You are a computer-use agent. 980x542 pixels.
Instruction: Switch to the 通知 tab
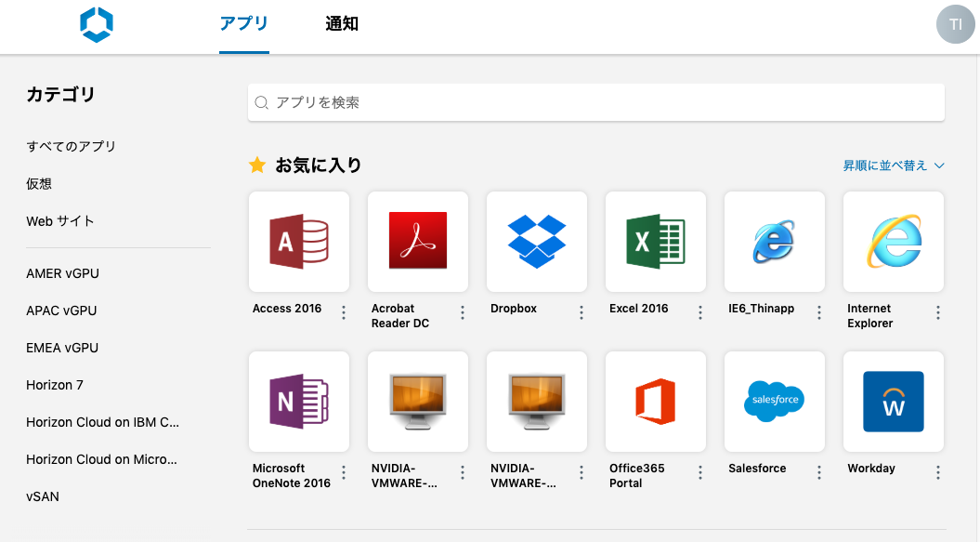(341, 23)
